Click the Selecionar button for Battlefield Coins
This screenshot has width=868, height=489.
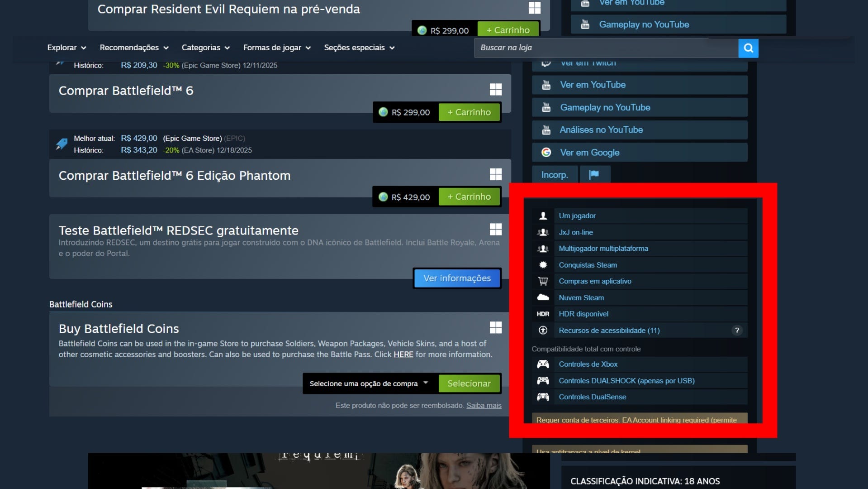[469, 384]
